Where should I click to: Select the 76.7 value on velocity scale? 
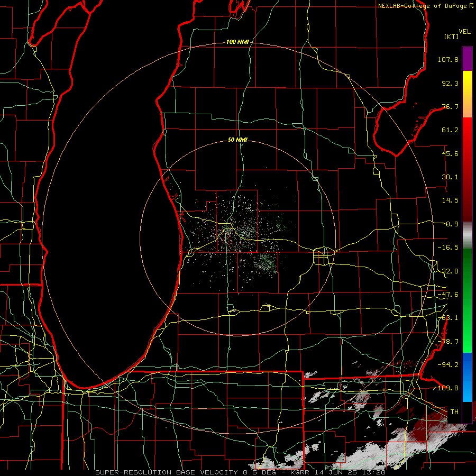(x=450, y=106)
